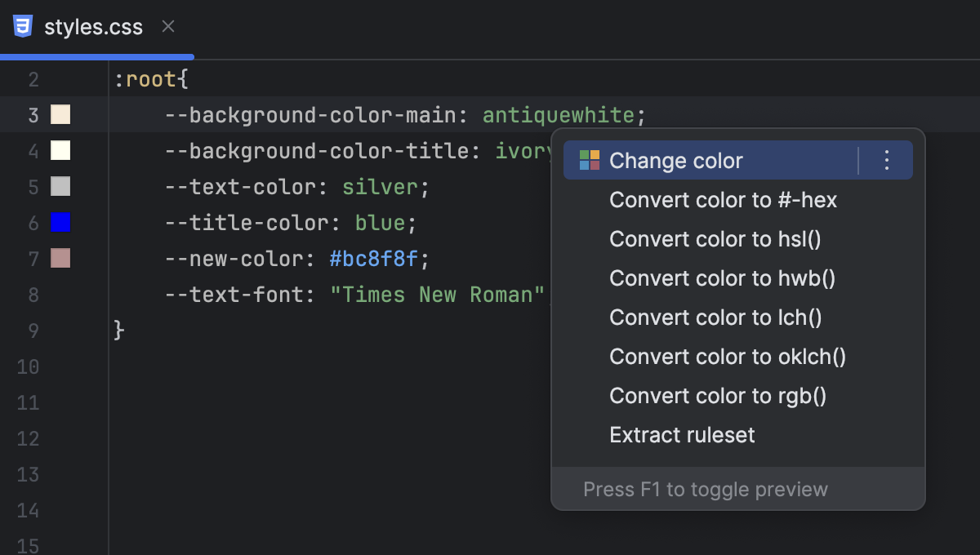Click the highlighted antiquewhite gutter swatch on line 3

(60, 115)
